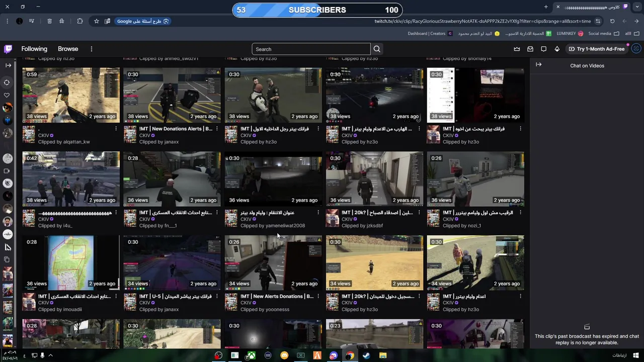Image resolution: width=644 pixels, height=362 pixels.
Task: Open the Social media bookmark folder
Action: 603,34
